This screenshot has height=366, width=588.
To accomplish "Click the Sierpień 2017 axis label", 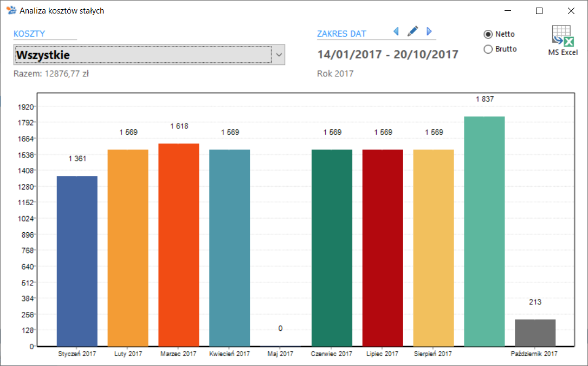I will coord(433,354).
